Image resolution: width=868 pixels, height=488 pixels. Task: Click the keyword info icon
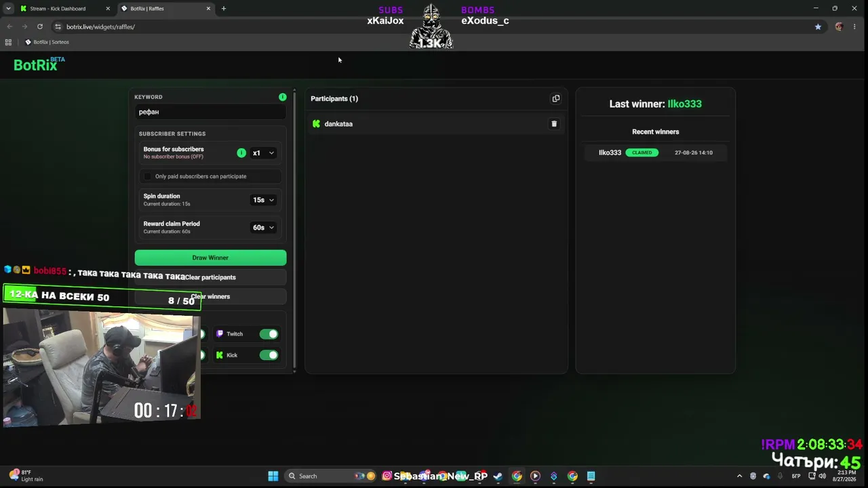(x=283, y=97)
